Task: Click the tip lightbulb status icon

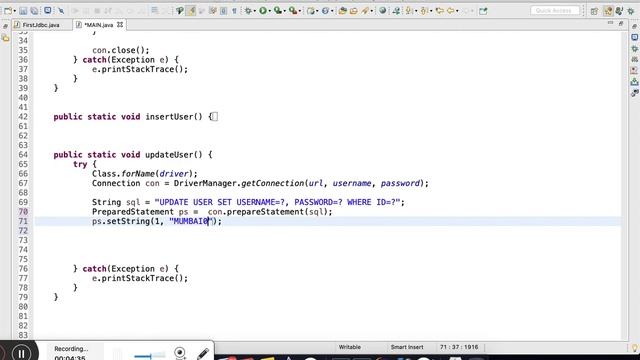Action: pyautogui.click(x=635, y=348)
